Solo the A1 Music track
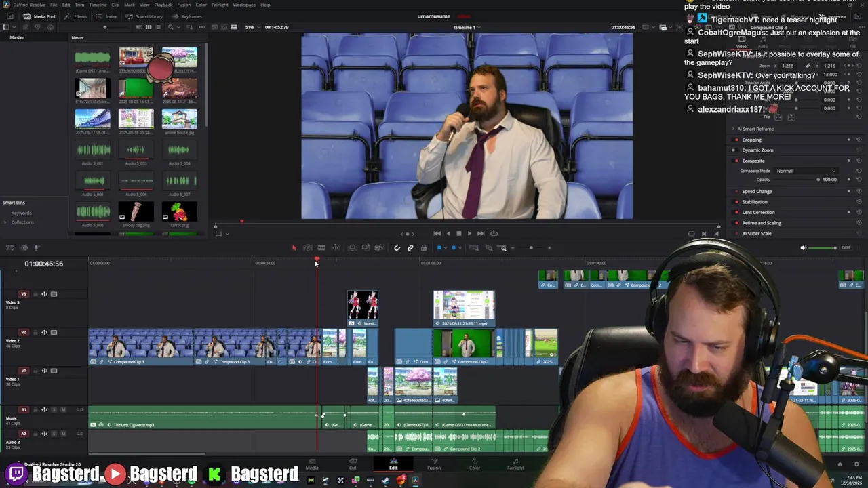The width and height of the screenshot is (868, 488). (55, 409)
